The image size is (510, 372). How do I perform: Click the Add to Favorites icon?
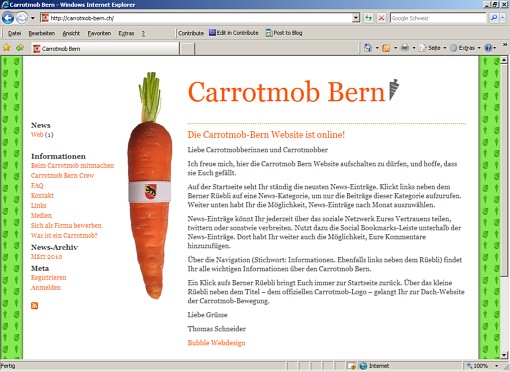[x=20, y=48]
